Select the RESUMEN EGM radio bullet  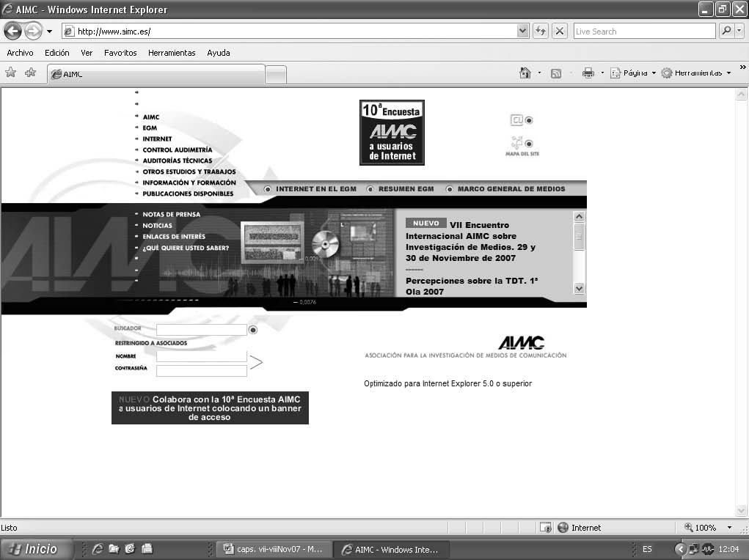(370, 189)
